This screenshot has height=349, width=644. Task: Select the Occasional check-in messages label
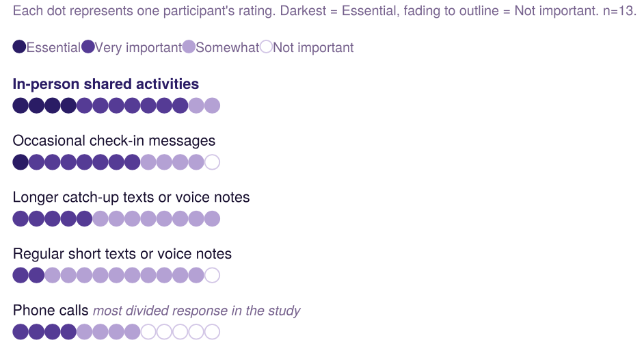click(x=113, y=140)
